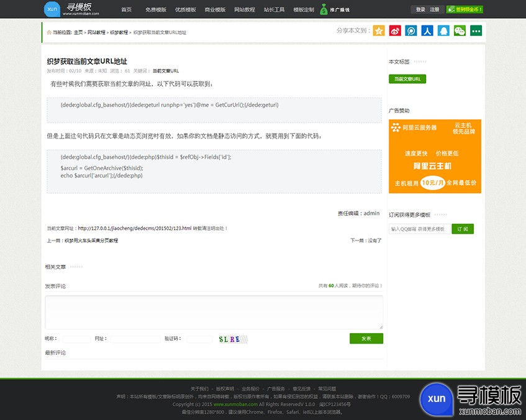Open more share options icon

pyautogui.click(x=476, y=30)
